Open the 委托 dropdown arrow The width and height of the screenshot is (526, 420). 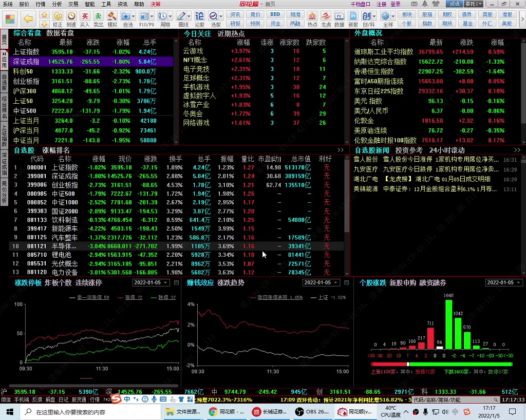click(480, 4)
